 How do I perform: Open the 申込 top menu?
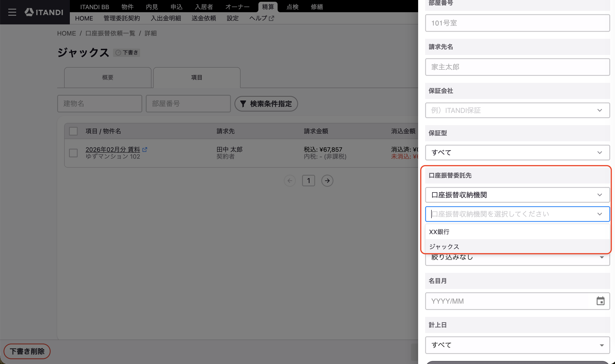click(176, 7)
